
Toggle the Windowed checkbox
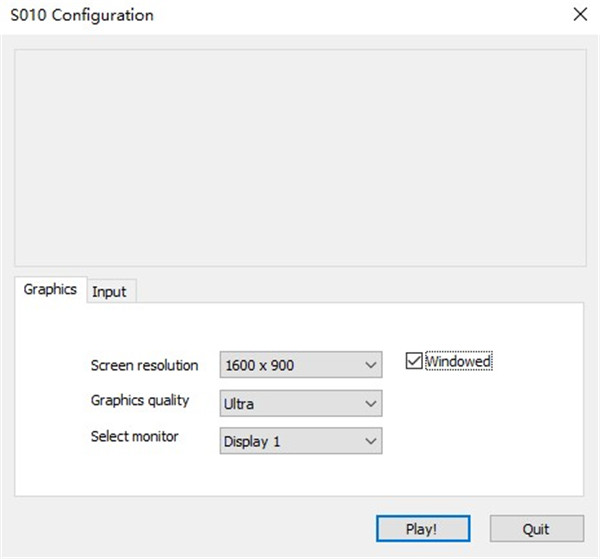414,361
